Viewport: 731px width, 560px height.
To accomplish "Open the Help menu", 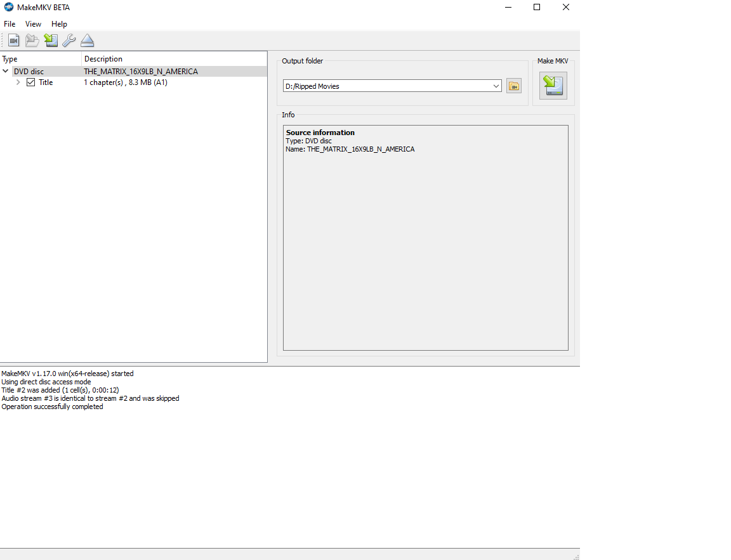I will coord(59,23).
